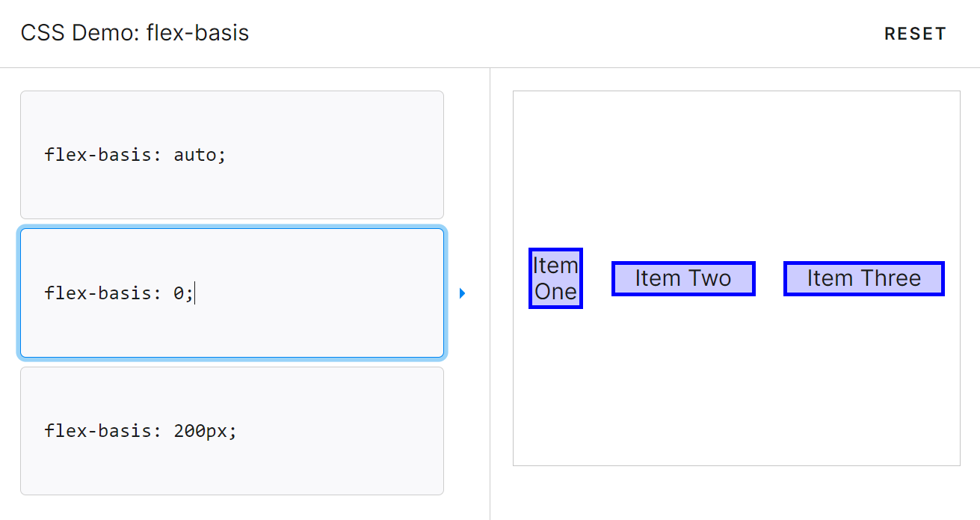Place the cursor after "0;" in the code
The image size is (980, 520).
pyautogui.click(x=194, y=293)
